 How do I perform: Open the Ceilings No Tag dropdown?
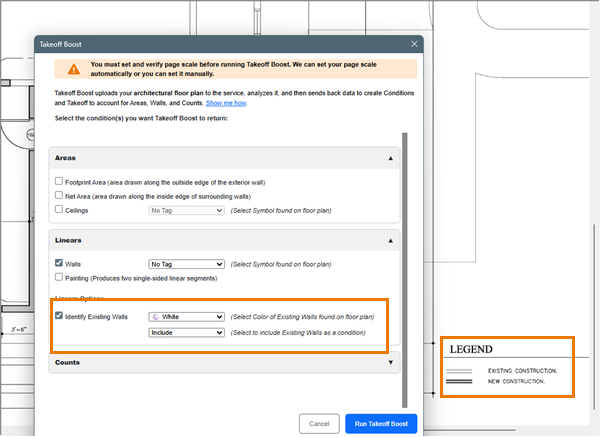point(186,210)
